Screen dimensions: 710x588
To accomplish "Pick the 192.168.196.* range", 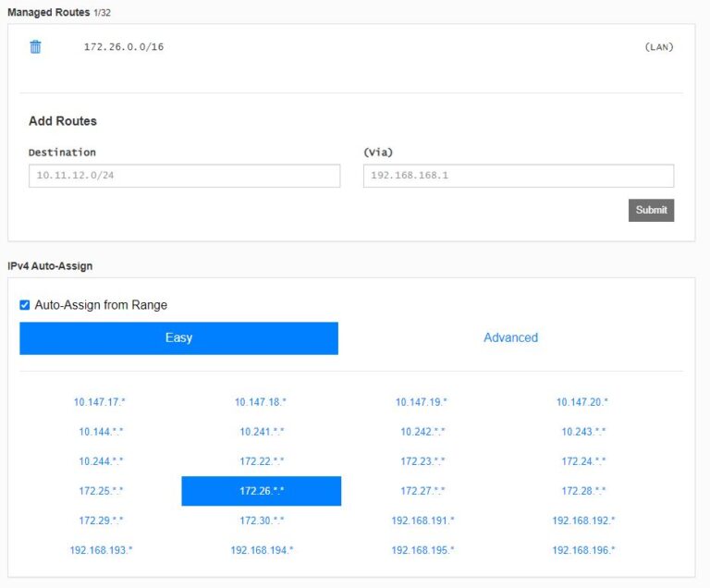I will point(583,550).
